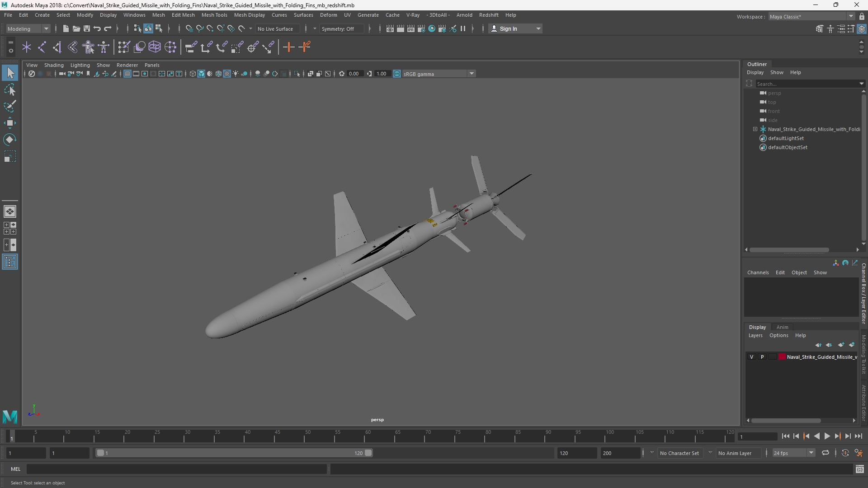The height and width of the screenshot is (488, 868).
Task: Switch to the Anim layer tab
Action: pyautogui.click(x=782, y=327)
